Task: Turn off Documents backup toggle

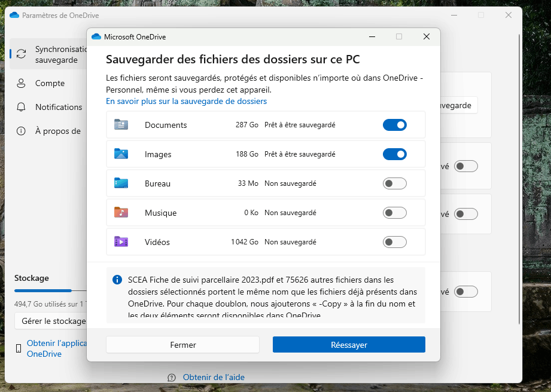Action: [395, 125]
